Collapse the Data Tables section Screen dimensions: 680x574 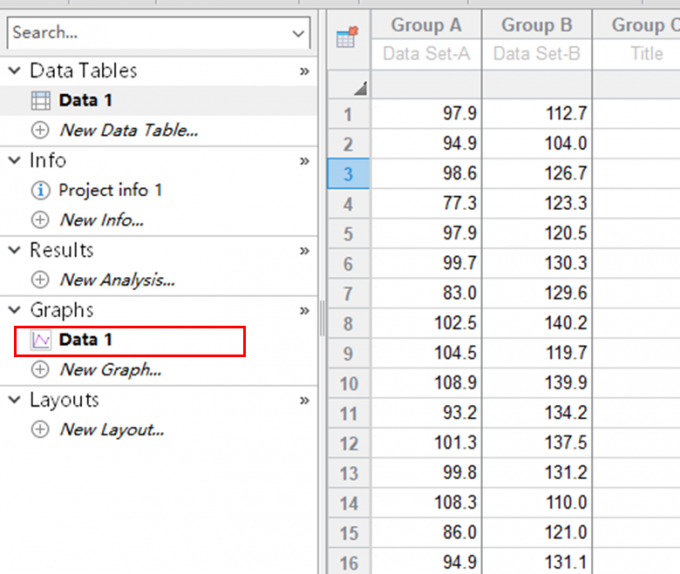click(15, 70)
